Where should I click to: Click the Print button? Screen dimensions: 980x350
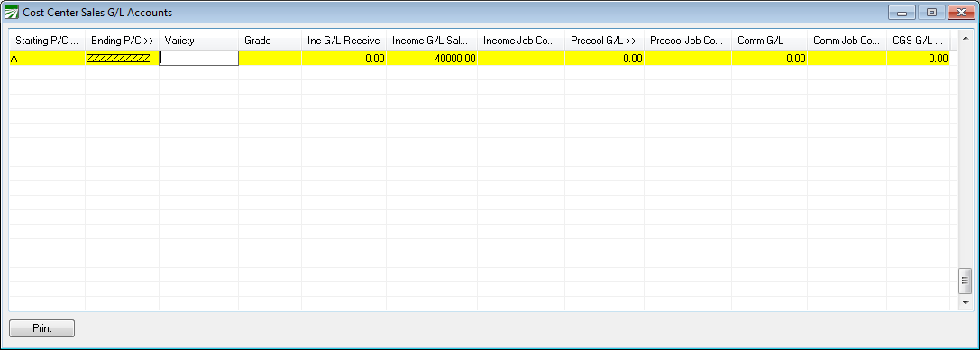pyautogui.click(x=41, y=328)
